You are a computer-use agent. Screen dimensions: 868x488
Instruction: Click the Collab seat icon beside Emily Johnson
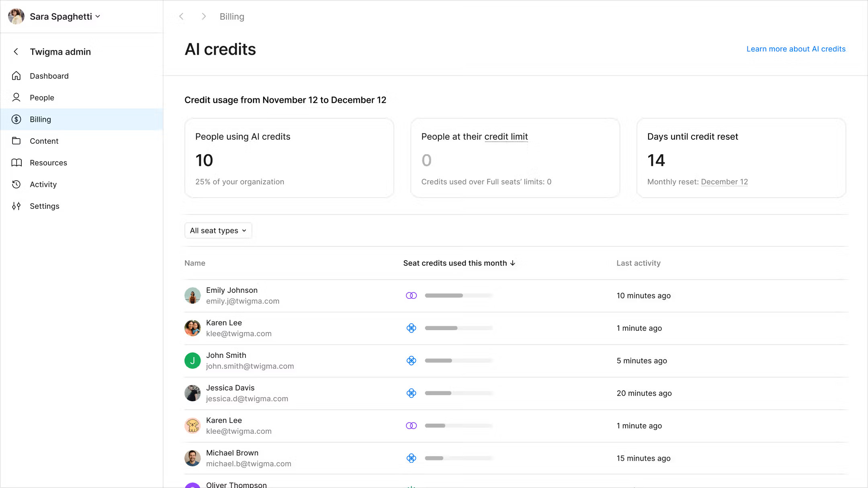coord(411,295)
